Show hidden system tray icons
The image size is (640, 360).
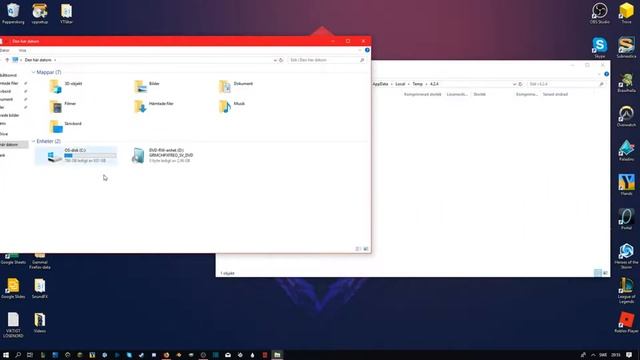tap(593, 355)
